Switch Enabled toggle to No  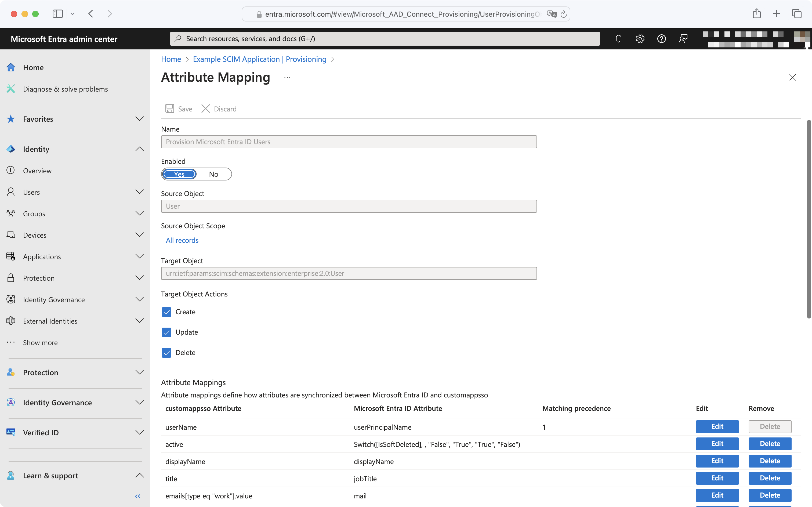(x=213, y=174)
